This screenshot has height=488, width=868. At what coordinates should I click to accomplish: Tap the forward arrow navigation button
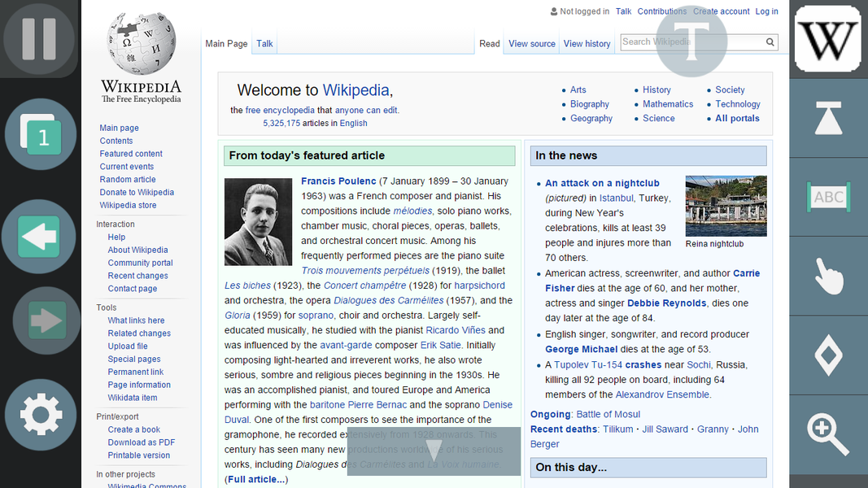point(46,321)
